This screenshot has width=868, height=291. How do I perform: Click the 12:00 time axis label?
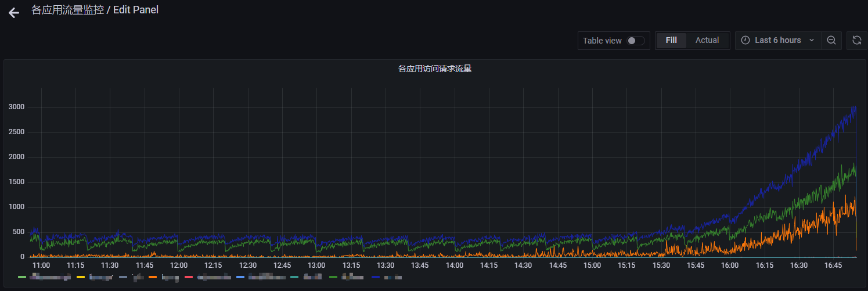[179, 265]
